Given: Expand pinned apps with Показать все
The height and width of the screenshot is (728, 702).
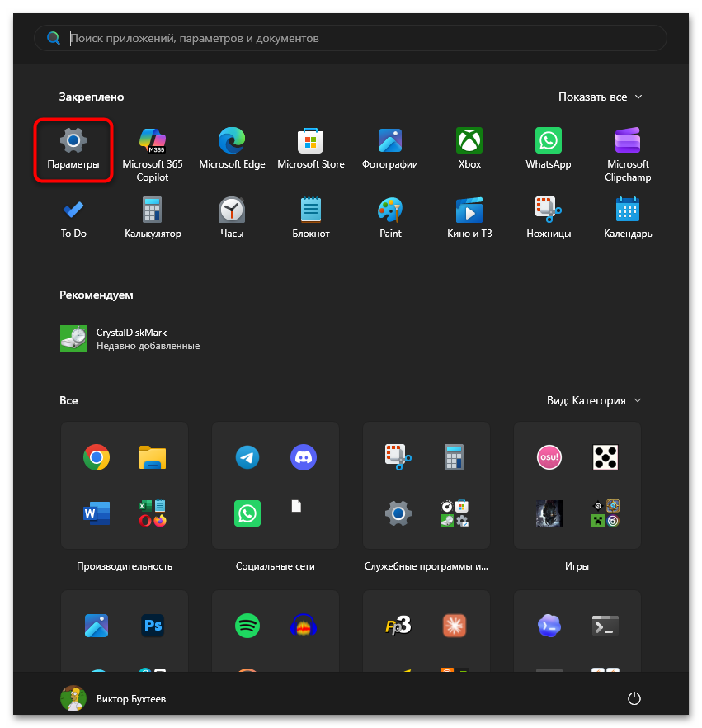Looking at the screenshot, I should [600, 97].
